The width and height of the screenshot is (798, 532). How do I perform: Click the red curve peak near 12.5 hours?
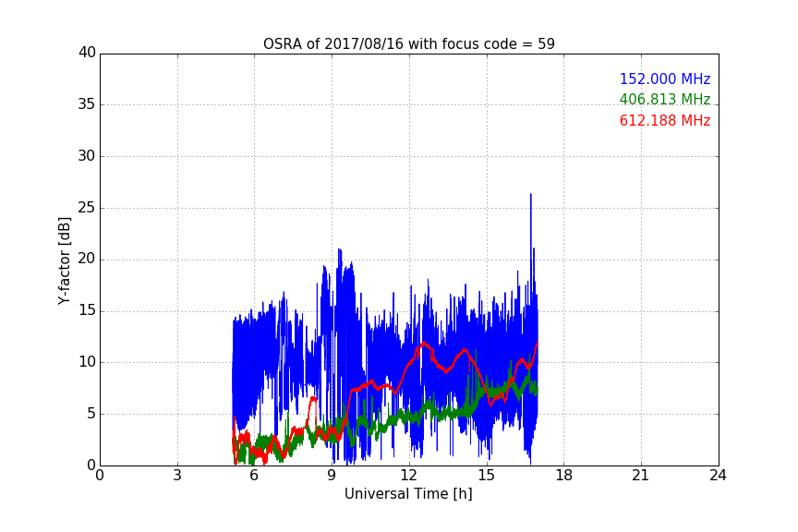(x=423, y=344)
